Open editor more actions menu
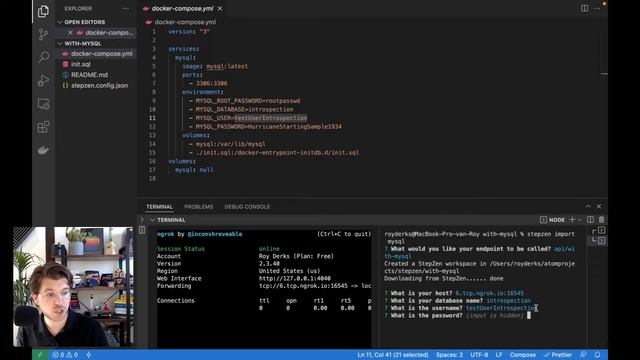640x360 pixels. pyautogui.click(x=596, y=9)
